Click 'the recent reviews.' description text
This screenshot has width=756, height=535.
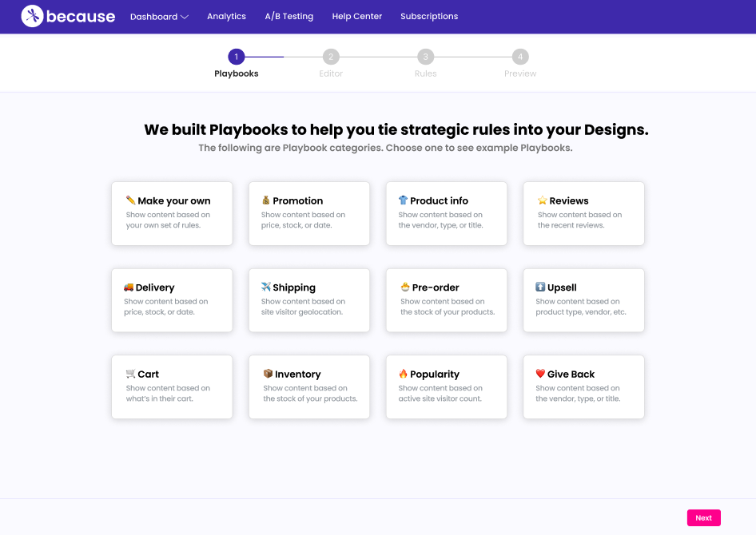tap(571, 225)
